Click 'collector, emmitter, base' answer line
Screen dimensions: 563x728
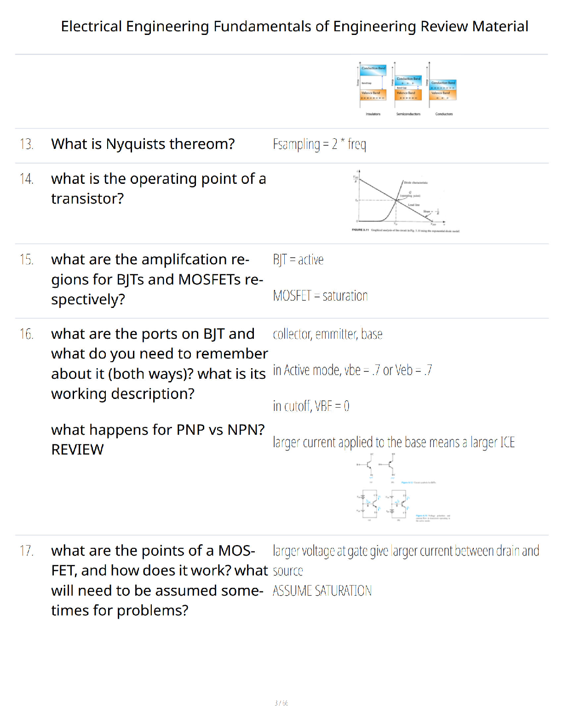[x=327, y=334]
